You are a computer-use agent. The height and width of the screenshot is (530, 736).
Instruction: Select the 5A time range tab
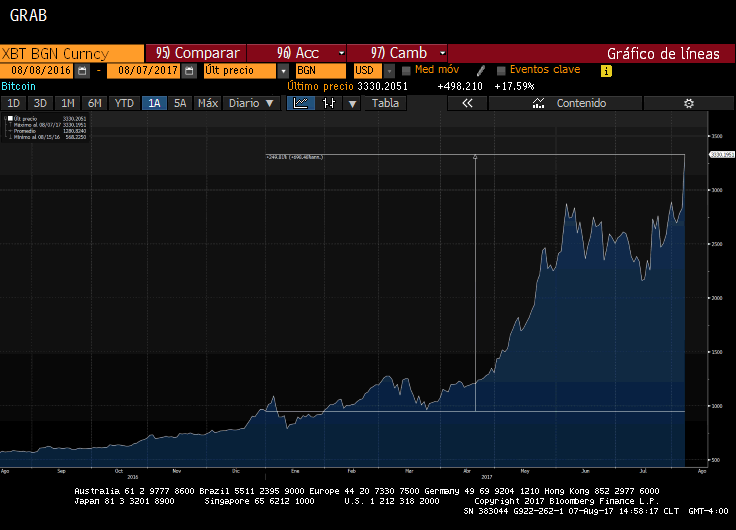[180, 103]
